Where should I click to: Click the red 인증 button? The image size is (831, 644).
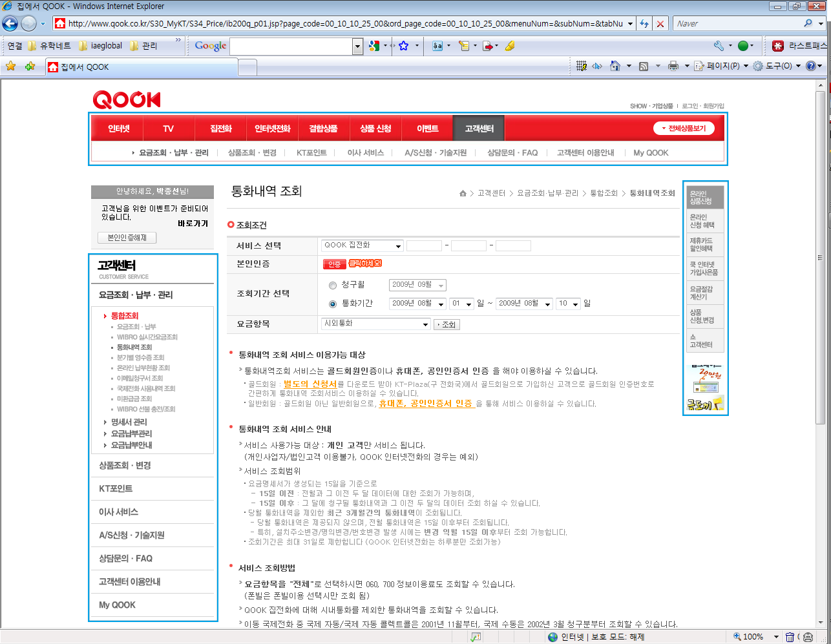334,264
